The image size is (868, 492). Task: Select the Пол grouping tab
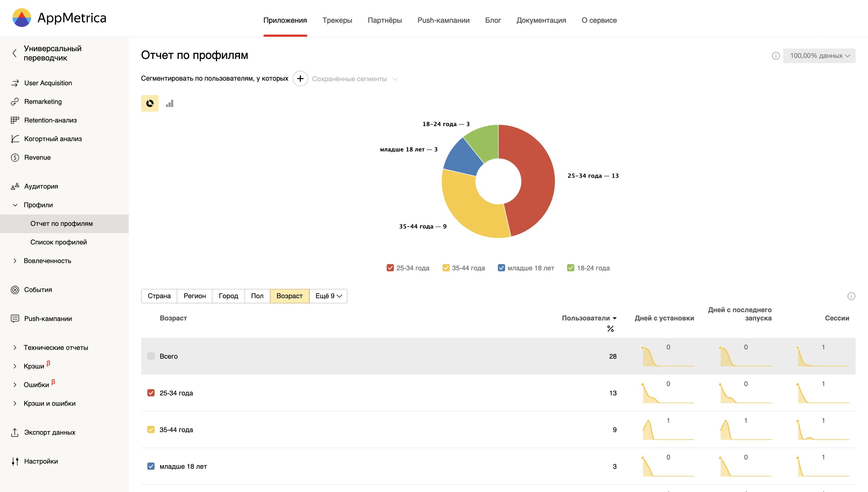[257, 296]
